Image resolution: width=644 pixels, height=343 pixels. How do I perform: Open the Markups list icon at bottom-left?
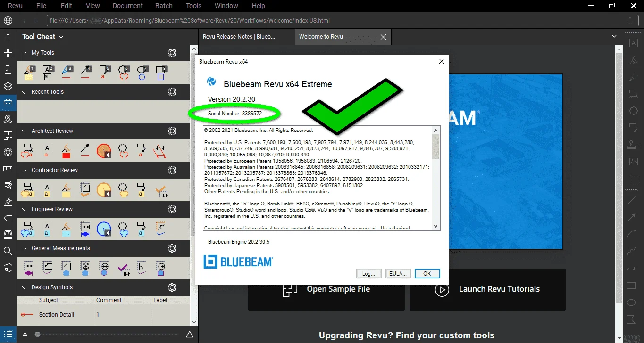8,335
